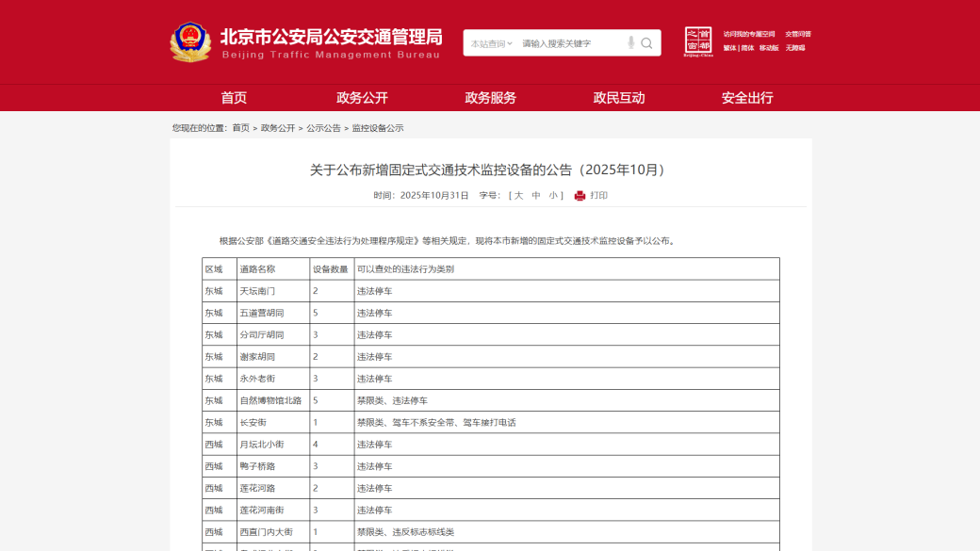The image size is (980, 551).
Task: Switch to the 政务公开 menu tab
Action: (x=360, y=97)
